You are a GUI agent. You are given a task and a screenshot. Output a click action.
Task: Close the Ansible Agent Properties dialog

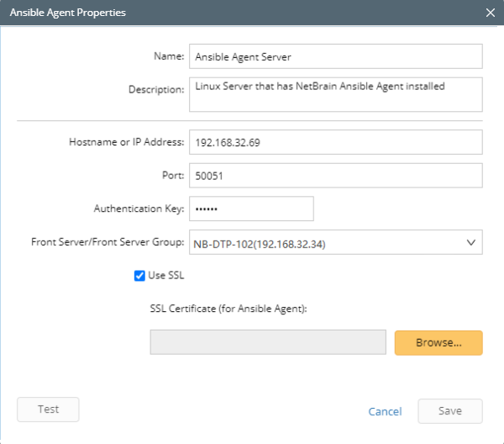(x=491, y=13)
